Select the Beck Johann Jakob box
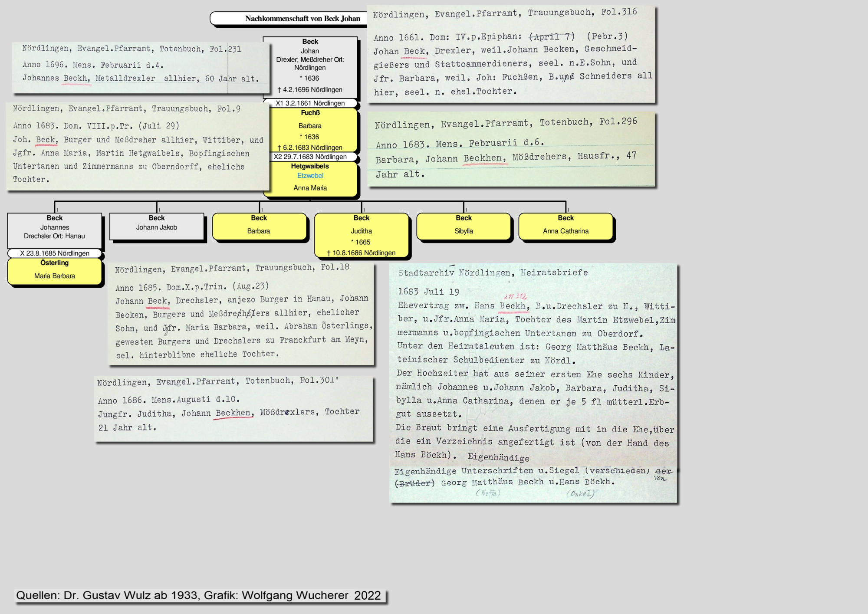 coord(157,226)
